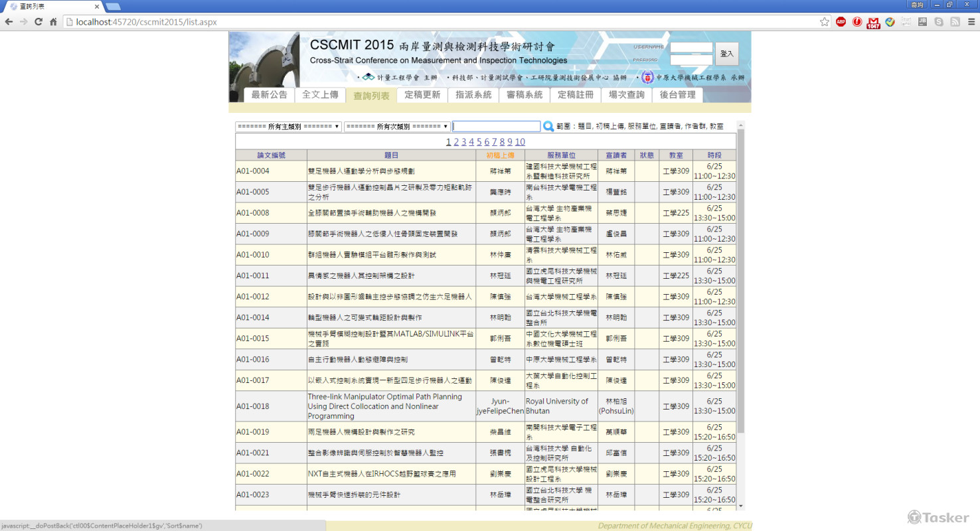Open the AdBlock Plus toolbar icon

[x=841, y=21]
